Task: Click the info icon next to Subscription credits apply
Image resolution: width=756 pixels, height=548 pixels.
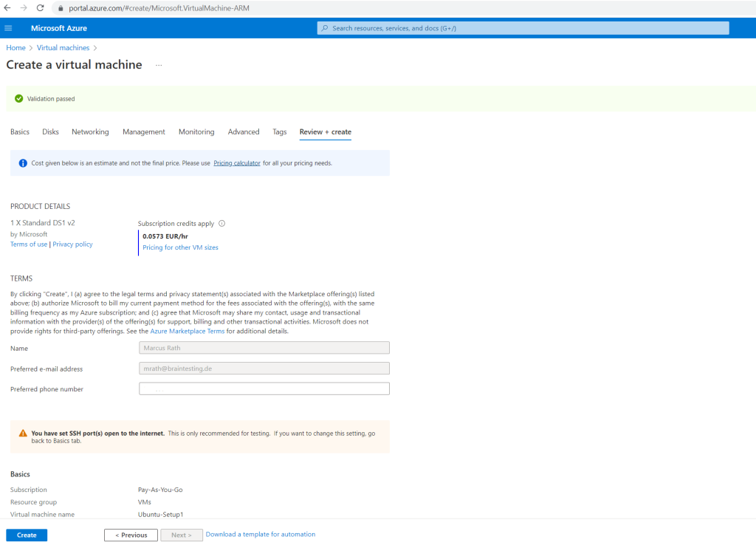Action: (221, 223)
